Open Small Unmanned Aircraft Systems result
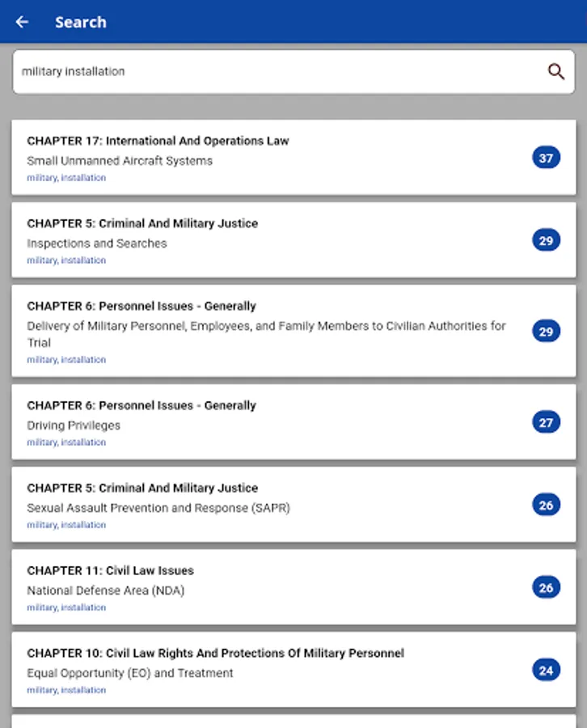Viewport: 587px width, 728px height. click(293, 158)
